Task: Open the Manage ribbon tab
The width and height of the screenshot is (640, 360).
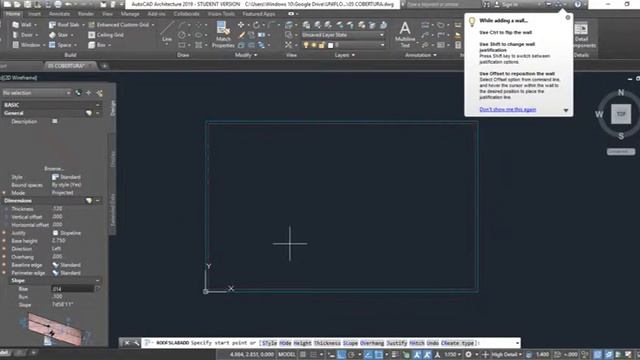Action: coord(130,14)
